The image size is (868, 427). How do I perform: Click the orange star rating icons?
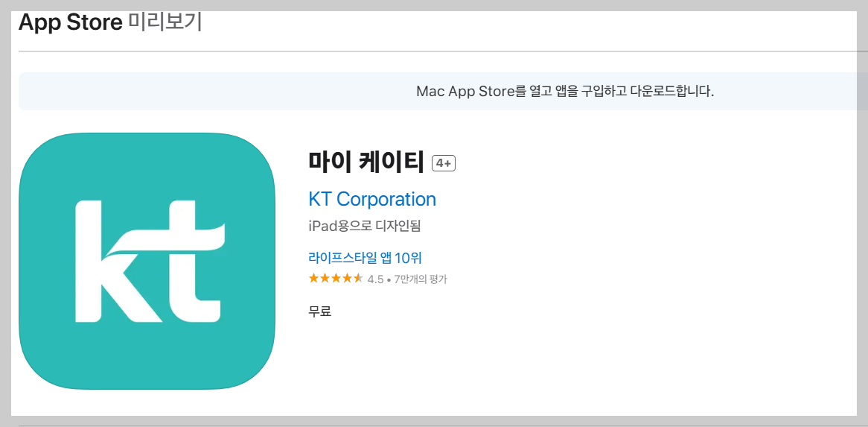336,279
